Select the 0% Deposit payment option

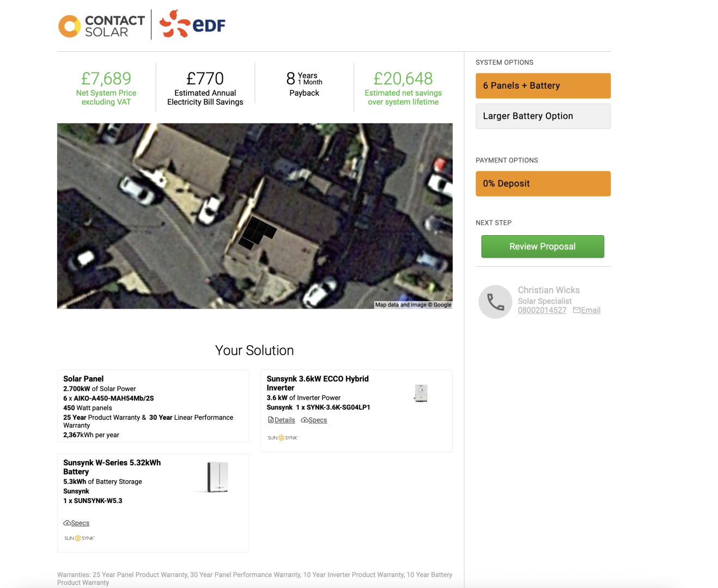[x=543, y=184]
